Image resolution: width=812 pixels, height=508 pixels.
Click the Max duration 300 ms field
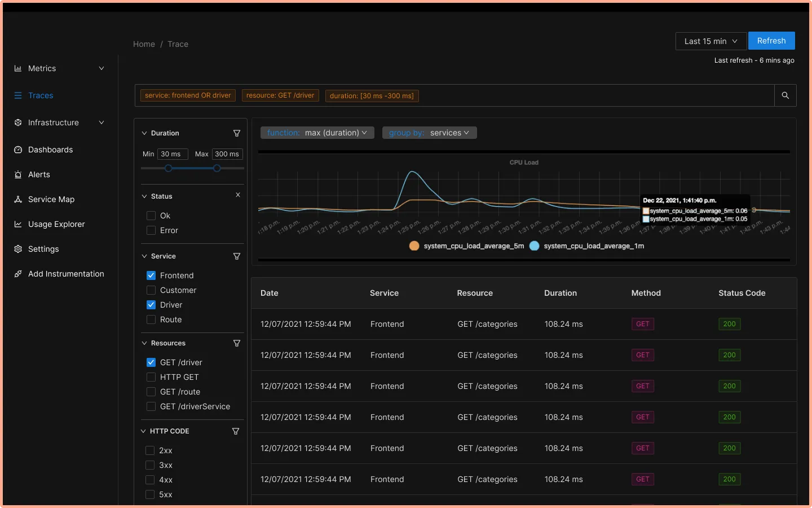[227, 154]
